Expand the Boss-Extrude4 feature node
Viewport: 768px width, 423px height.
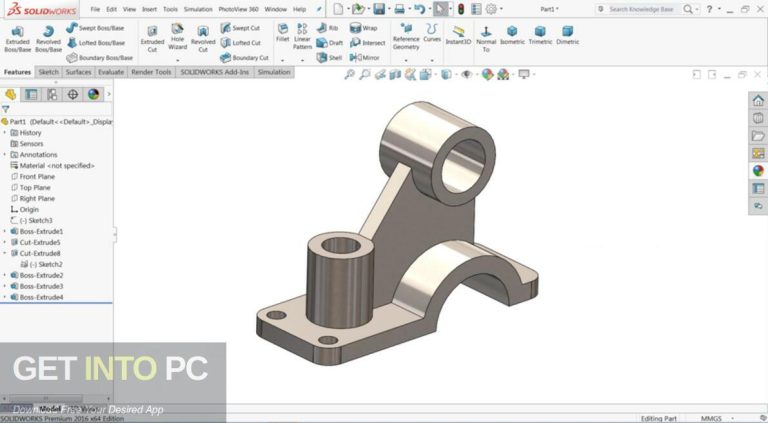click(5, 297)
